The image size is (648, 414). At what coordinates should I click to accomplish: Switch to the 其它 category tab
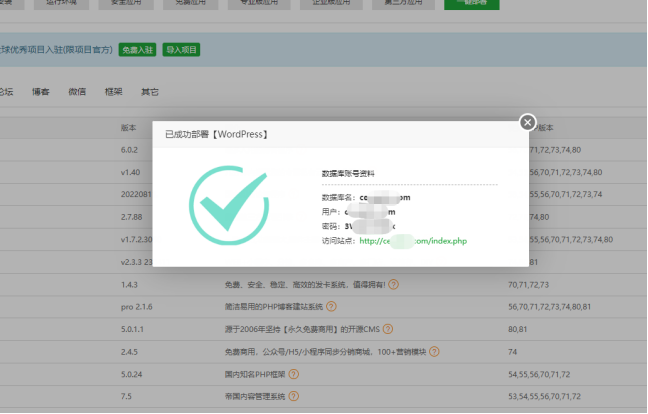pos(150,92)
